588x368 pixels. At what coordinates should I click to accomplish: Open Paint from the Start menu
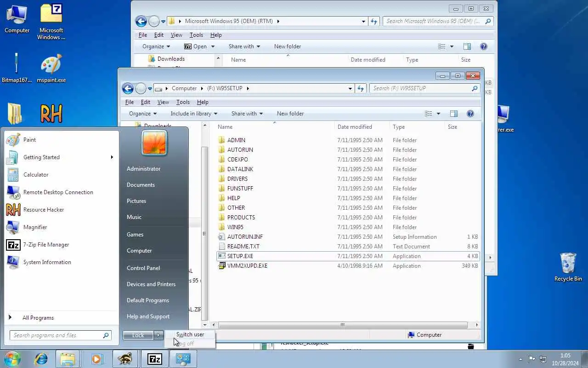click(61, 140)
